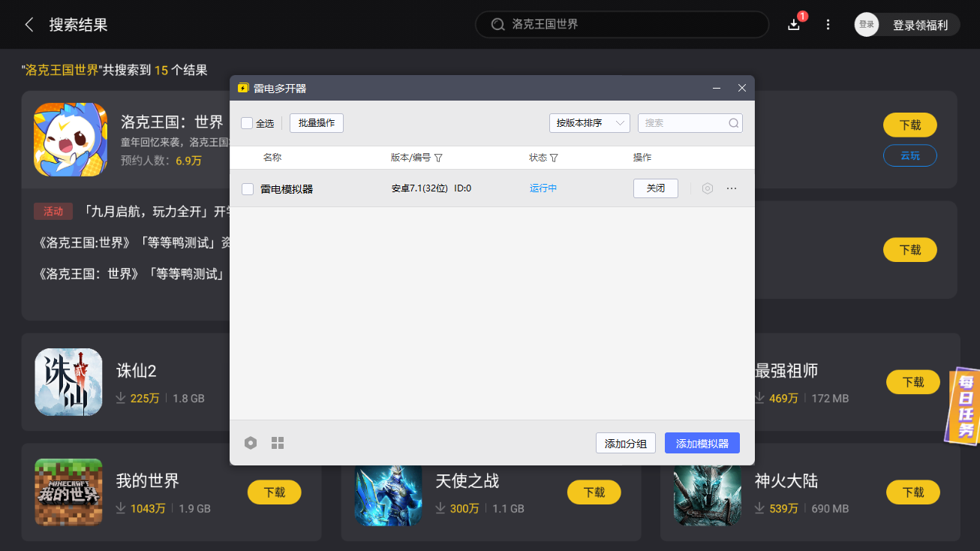Go back using the arrow beside 搜索结果
980x551 pixels.
click(29, 25)
